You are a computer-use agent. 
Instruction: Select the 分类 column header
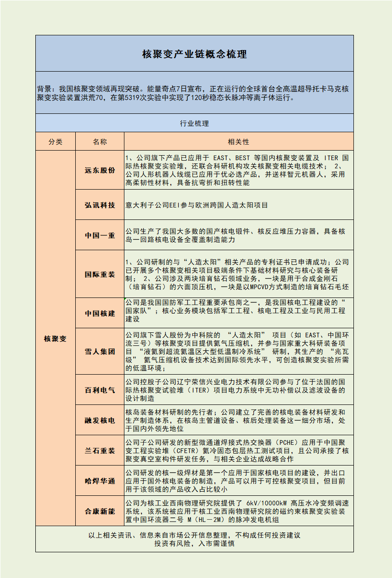[x=56, y=142]
